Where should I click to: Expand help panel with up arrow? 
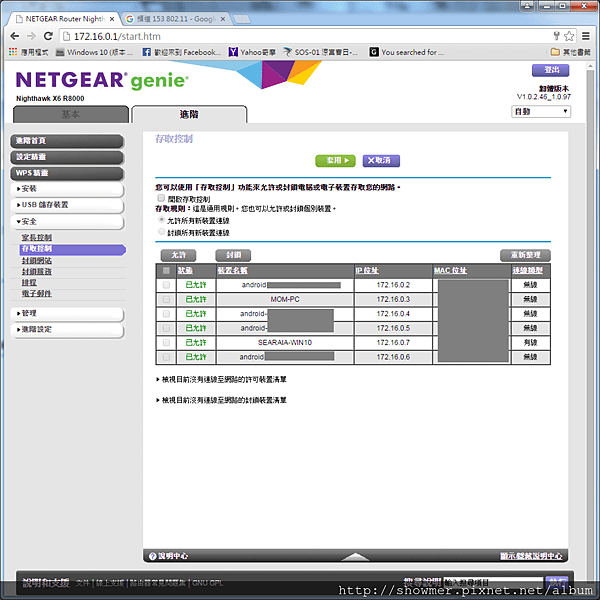click(x=355, y=556)
